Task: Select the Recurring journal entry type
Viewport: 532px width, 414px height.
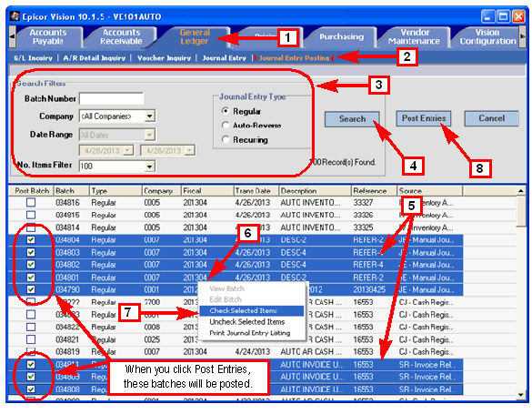Action: [225, 139]
